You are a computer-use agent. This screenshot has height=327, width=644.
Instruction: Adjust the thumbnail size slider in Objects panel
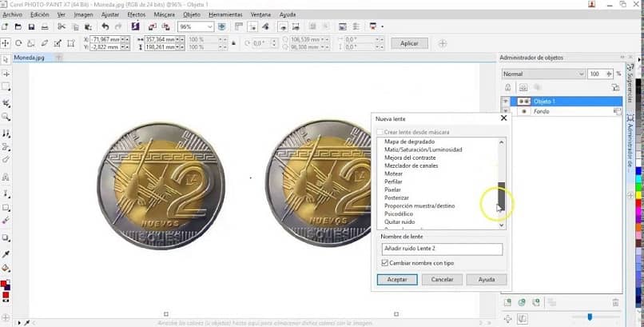[590, 317]
